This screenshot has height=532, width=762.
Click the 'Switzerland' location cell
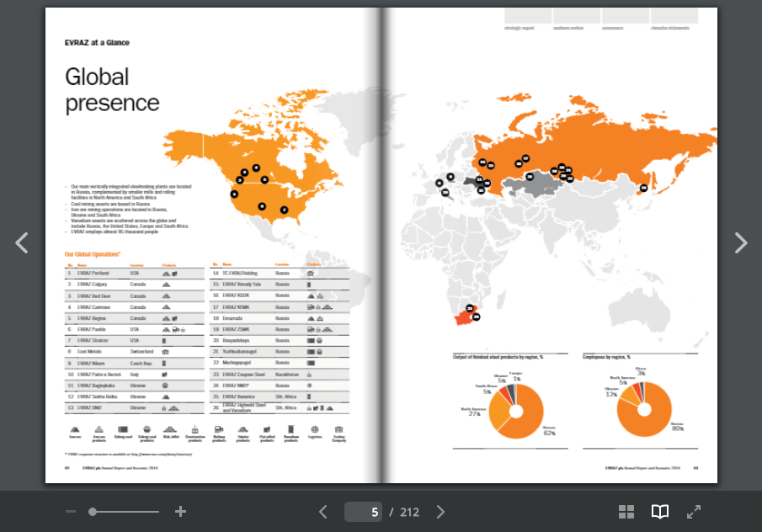[141, 351]
